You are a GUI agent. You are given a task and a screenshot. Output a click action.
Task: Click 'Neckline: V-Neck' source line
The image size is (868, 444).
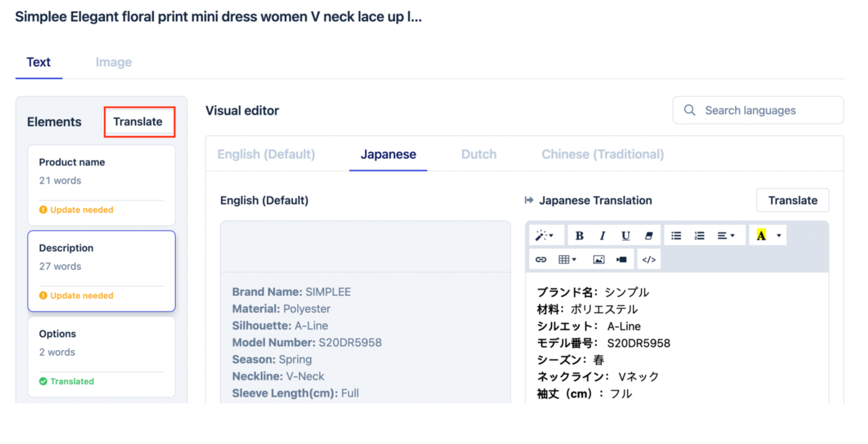(278, 376)
